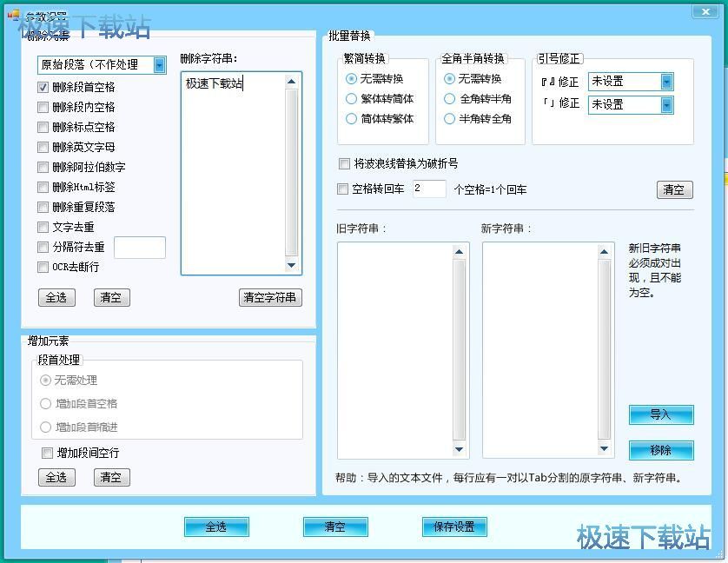Image resolution: width=728 pixels, height=563 pixels.
Task: Enable 删除标点空格 checkbox
Action: [43, 127]
